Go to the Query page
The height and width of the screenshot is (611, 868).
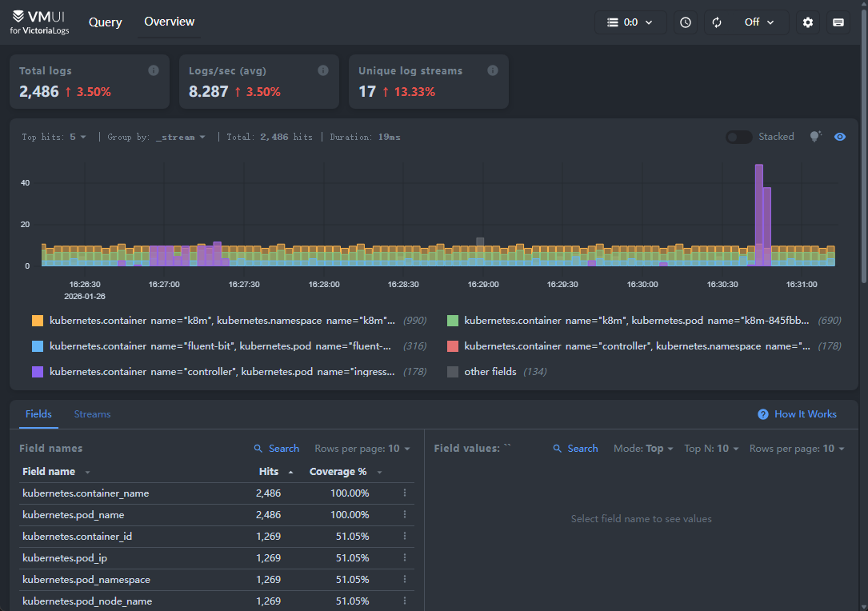point(106,22)
